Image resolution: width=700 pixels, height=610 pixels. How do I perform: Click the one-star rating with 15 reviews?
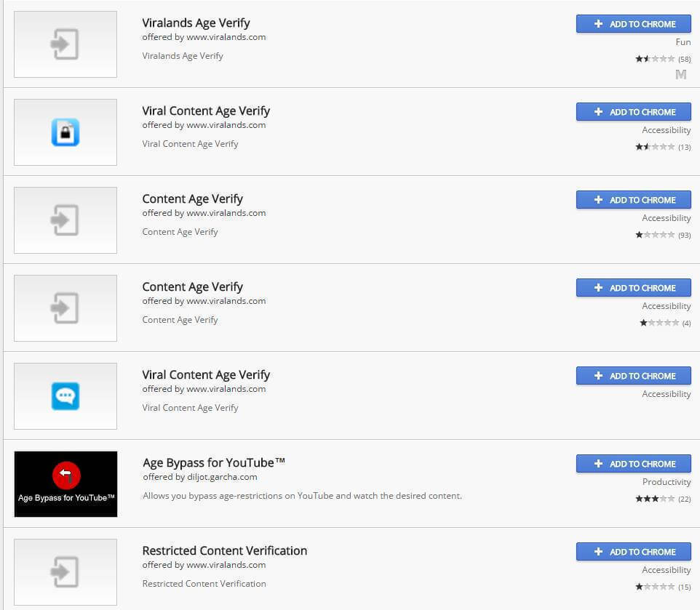pyautogui.click(x=663, y=587)
